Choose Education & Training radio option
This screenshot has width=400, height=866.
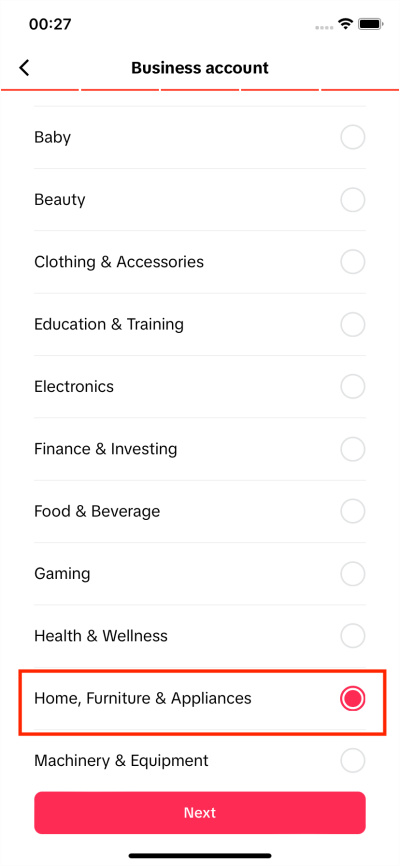[352, 324]
